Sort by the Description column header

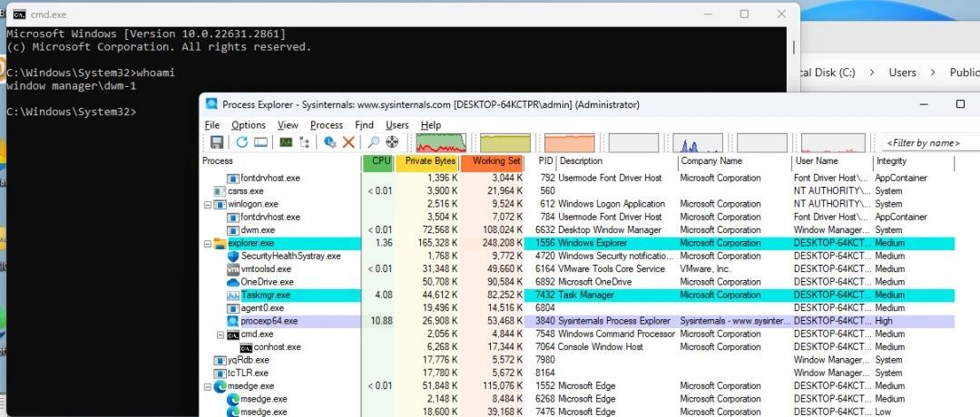[617, 161]
